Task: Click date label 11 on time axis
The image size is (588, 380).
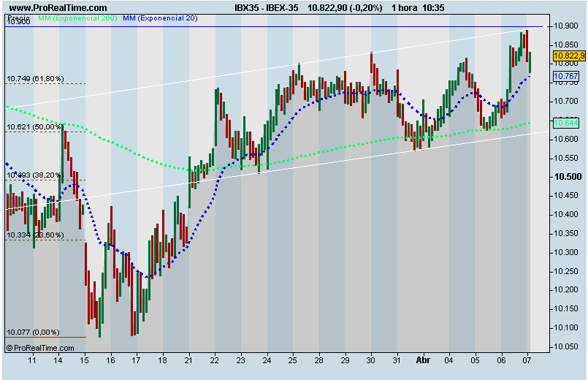Action: [x=32, y=360]
